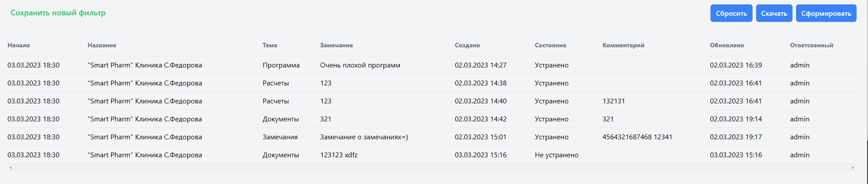The width and height of the screenshot is (868, 184).
Task: Click the "Обновлено" column header
Action: pos(727,46)
